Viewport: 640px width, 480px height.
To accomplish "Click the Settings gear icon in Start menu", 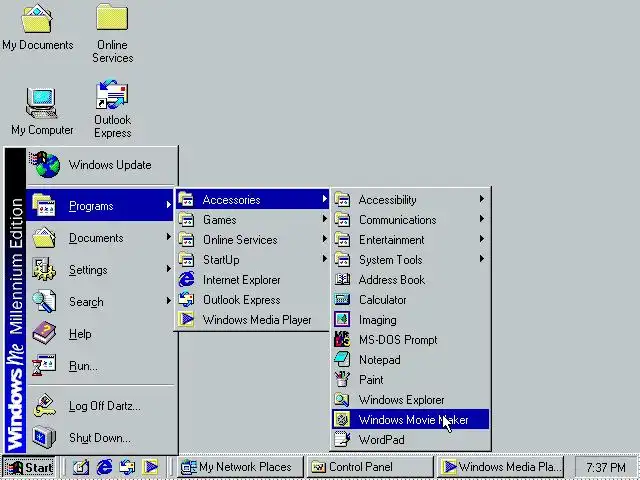I will click(x=44, y=269).
